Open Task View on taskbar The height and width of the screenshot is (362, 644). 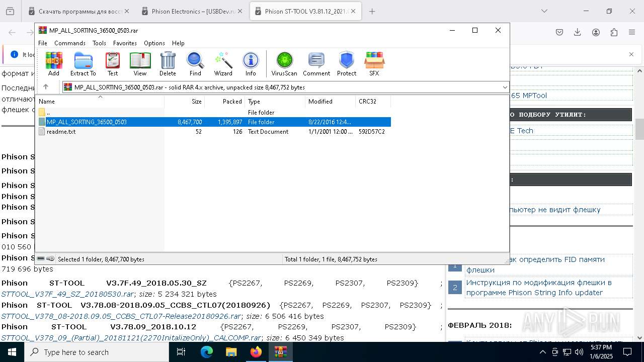pos(181,352)
